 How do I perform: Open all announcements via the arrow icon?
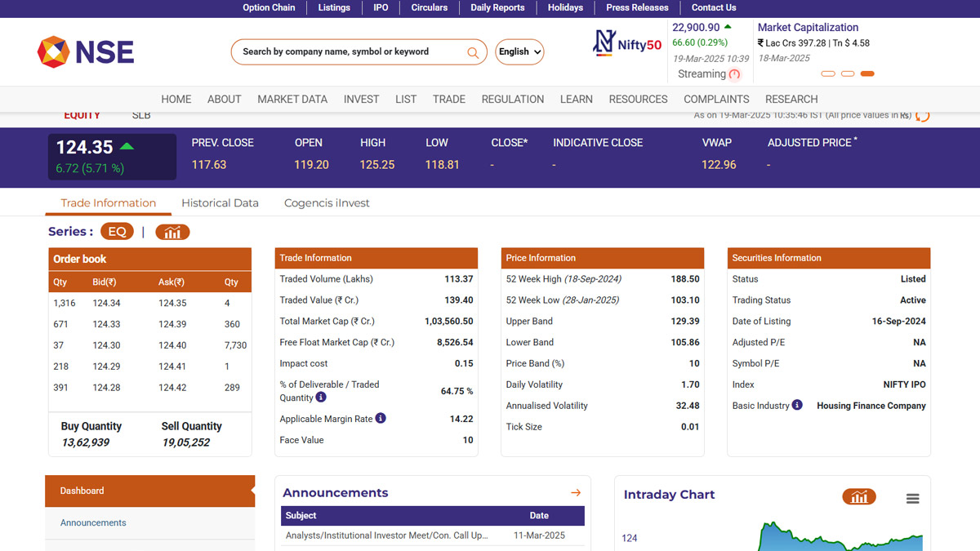576,493
